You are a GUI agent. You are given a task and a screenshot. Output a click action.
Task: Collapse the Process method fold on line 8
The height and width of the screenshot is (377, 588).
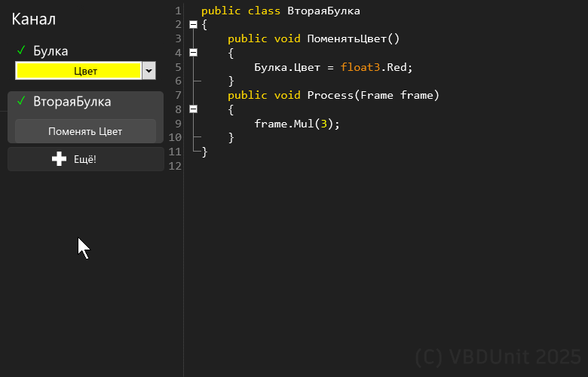pos(193,109)
